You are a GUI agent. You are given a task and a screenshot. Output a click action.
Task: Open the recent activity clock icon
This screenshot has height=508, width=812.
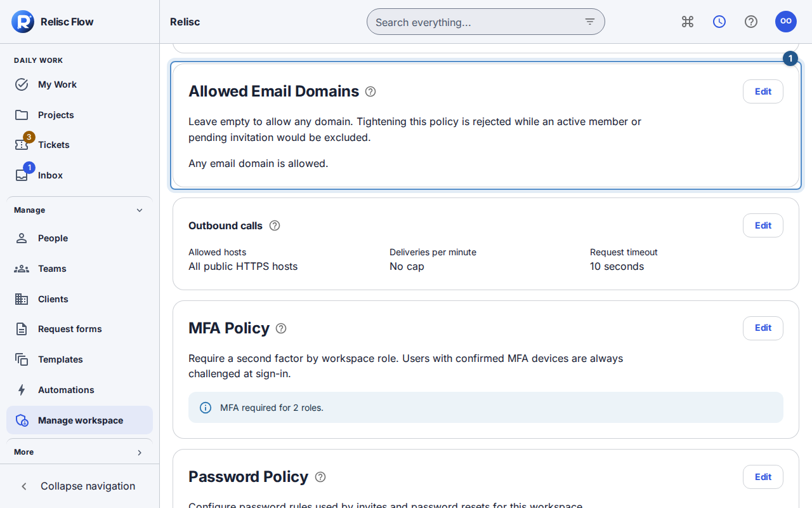(x=719, y=22)
